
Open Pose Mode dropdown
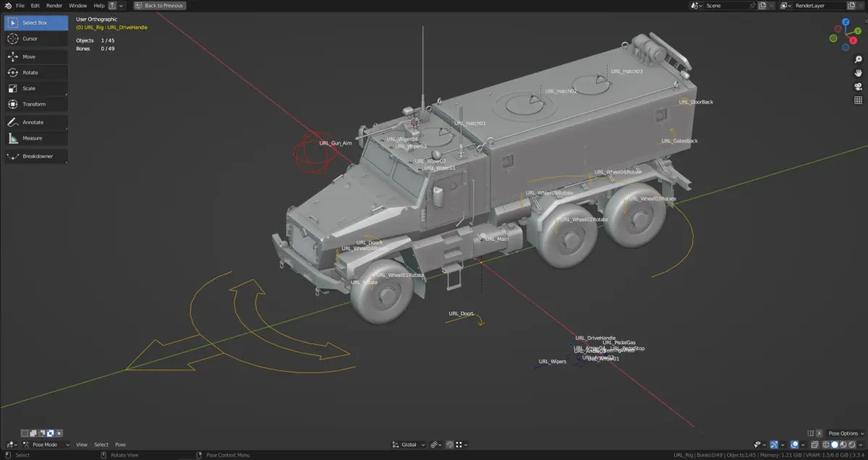coord(46,444)
